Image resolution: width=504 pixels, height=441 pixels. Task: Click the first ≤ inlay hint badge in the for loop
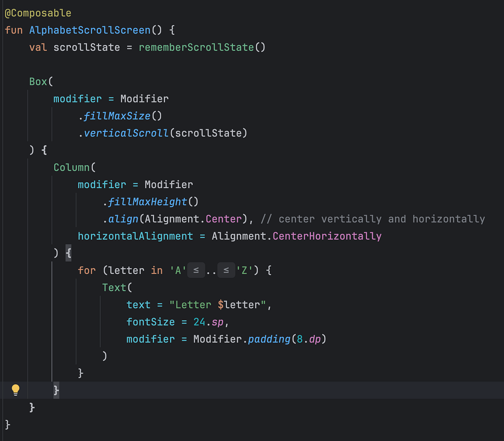(x=196, y=270)
